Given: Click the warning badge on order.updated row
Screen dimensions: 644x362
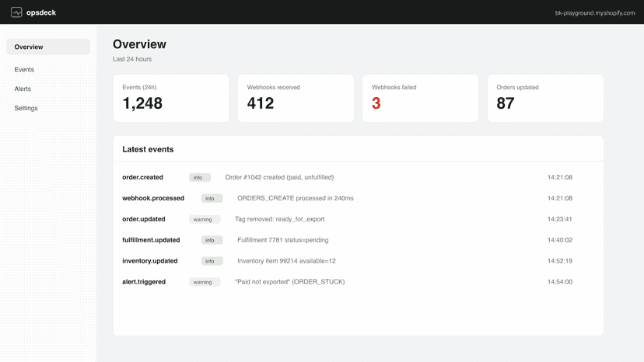Looking at the screenshot, I should [x=205, y=219].
